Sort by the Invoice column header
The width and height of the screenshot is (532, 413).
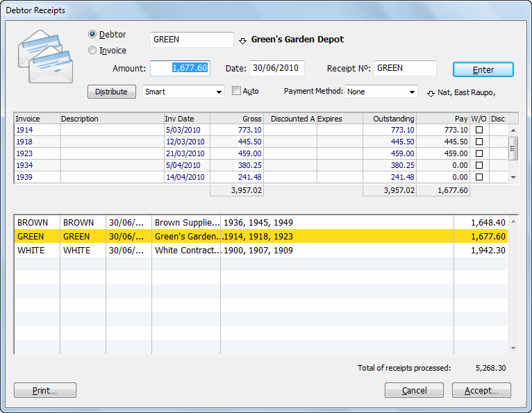point(38,119)
